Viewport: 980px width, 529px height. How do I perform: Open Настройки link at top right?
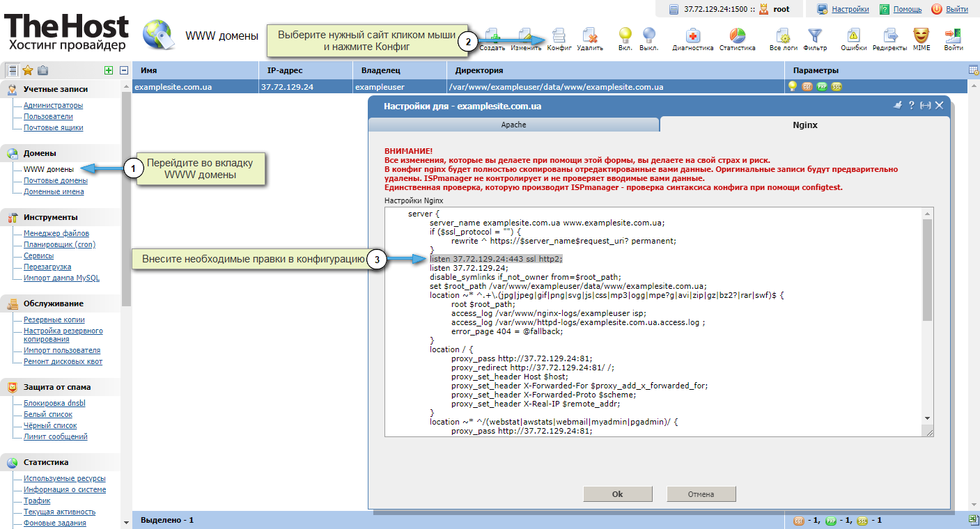[x=850, y=9]
